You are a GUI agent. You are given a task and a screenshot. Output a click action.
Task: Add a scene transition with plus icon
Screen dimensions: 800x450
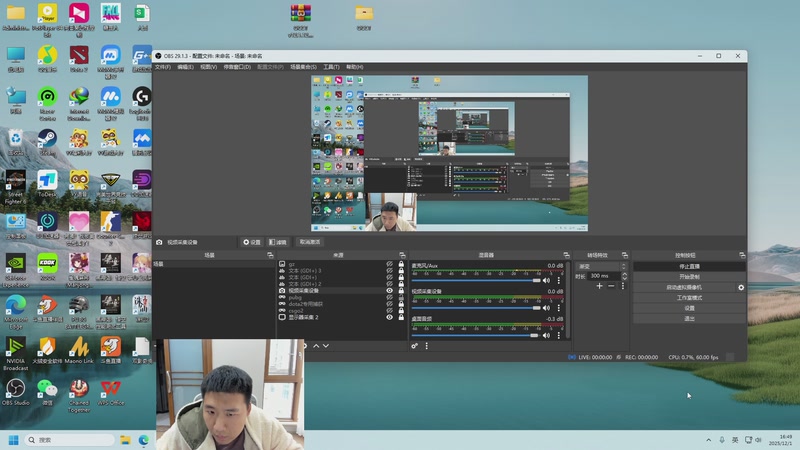click(x=599, y=286)
